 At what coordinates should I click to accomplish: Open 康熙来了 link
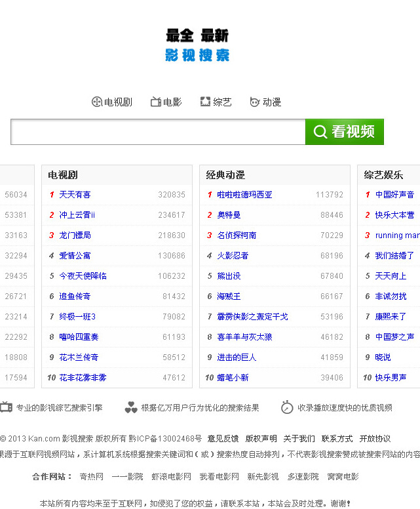[391, 317]
